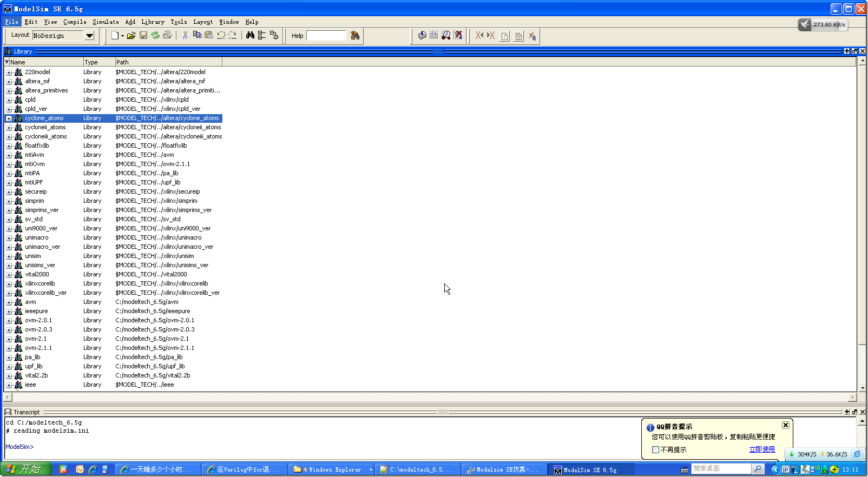Select the xilinxcorelib library row
The width and height of the screenshot is (868, 477).
pyautogui.click(x=40, y=284)
